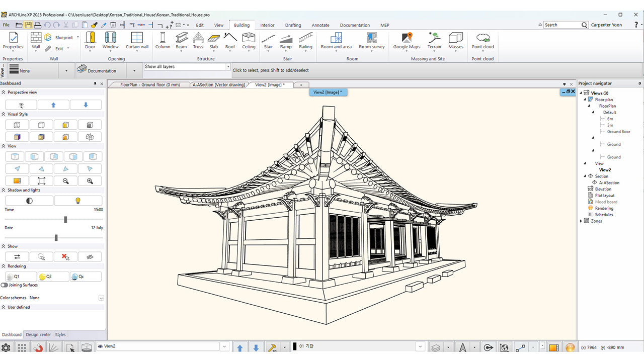
Task: Open the Google Maps tool
Action: (x=407, y=40)
